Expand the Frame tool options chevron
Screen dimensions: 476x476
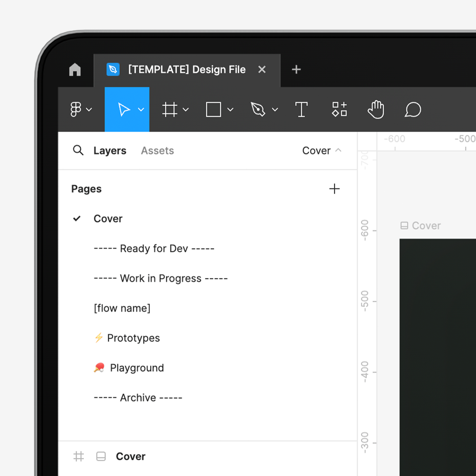click(x=186, y=109)
